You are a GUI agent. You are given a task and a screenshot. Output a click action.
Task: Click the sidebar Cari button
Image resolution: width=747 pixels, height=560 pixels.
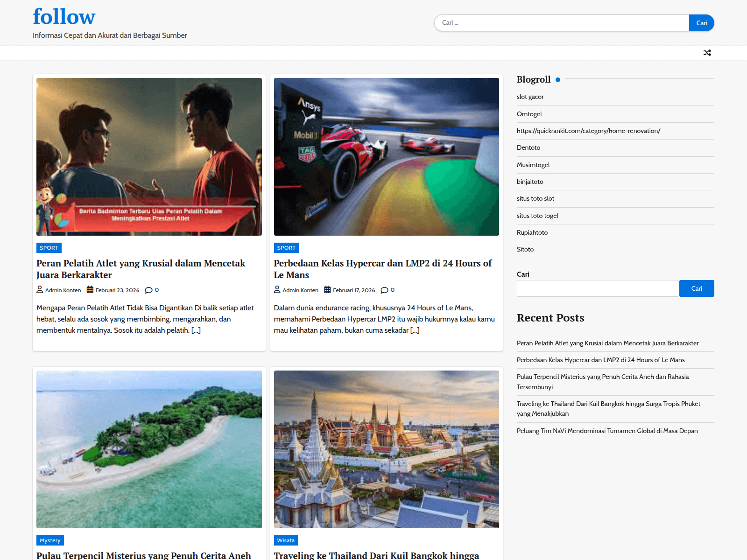coord(697,288)
